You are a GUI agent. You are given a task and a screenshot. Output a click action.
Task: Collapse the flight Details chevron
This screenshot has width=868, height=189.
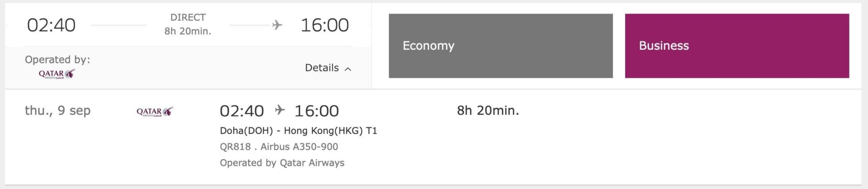tap(348, 69)
